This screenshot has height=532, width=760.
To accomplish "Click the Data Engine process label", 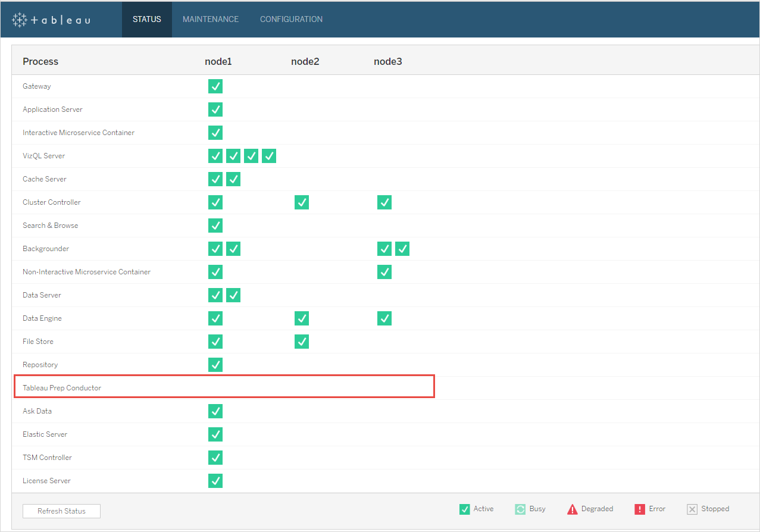I will [42, 318].
